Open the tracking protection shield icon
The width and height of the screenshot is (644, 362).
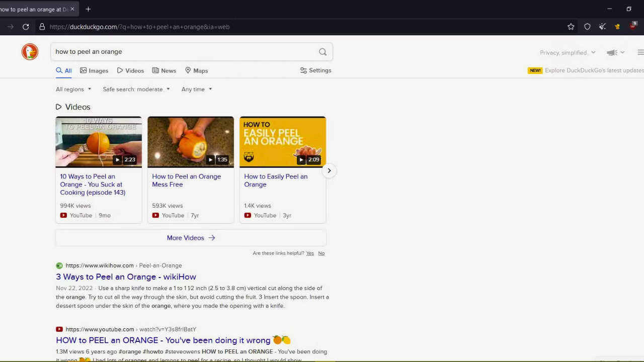[587, 27]
